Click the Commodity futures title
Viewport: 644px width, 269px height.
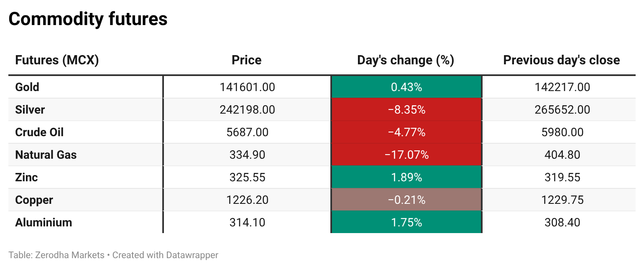coord(88,19)
